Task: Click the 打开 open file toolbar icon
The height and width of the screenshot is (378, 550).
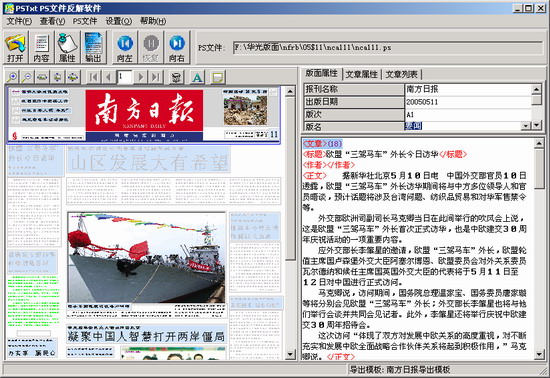Action: click(16, 47)
